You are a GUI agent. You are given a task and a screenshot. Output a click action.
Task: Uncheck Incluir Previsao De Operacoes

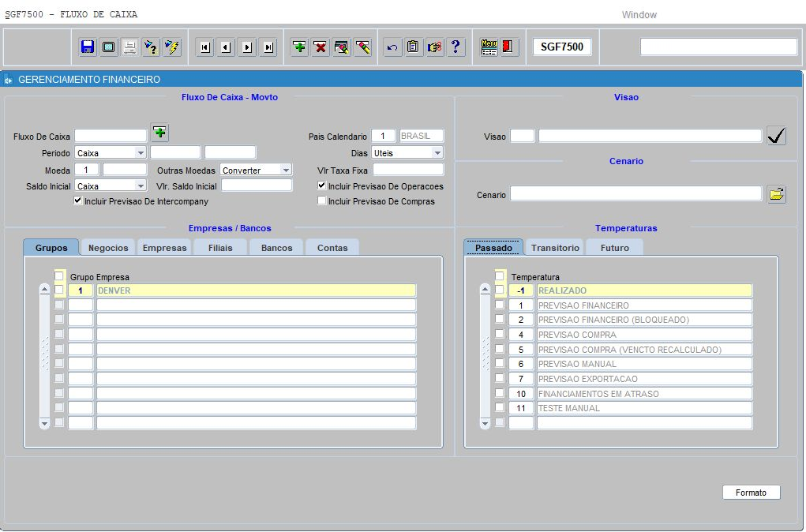pos(322,185)
